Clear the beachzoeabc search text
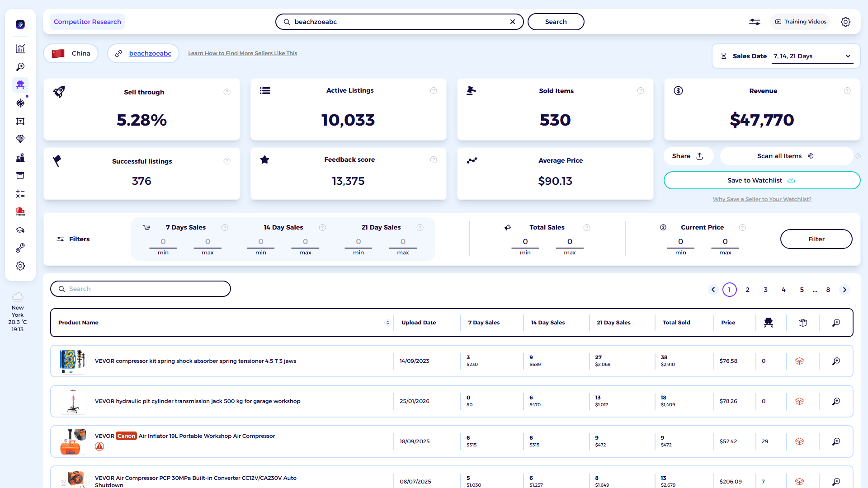 pos(513,22)
